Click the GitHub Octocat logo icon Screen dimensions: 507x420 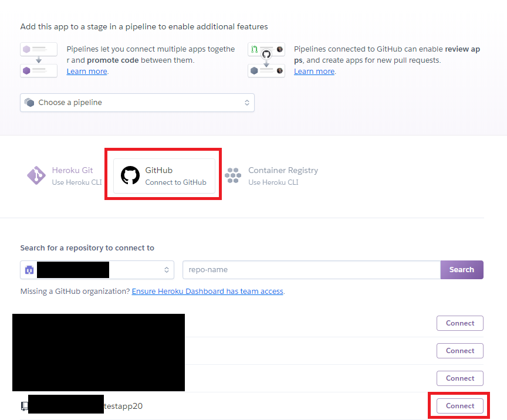tap(130, 175)
